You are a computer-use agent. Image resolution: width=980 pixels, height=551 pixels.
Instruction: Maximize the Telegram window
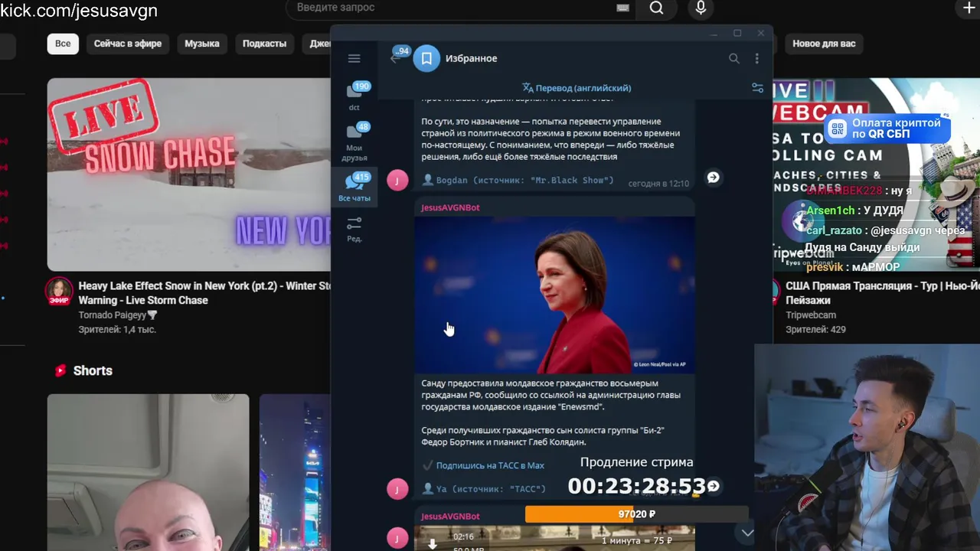(x=737, y=33)
